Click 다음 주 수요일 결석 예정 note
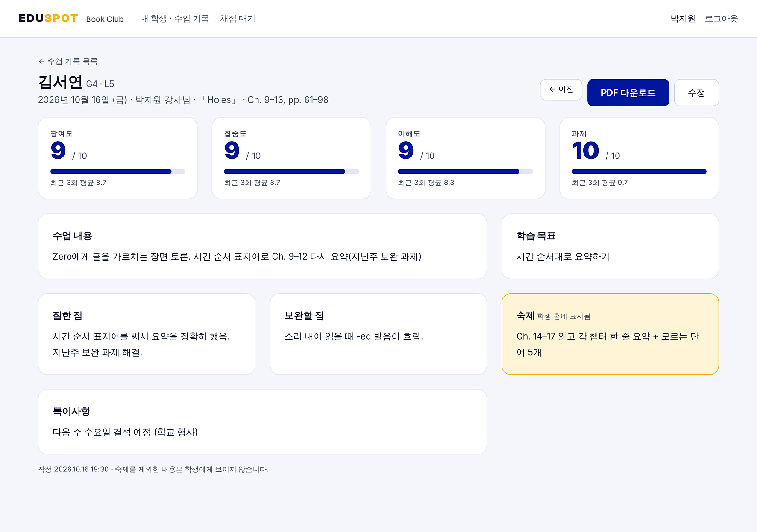 pos(125,432)
